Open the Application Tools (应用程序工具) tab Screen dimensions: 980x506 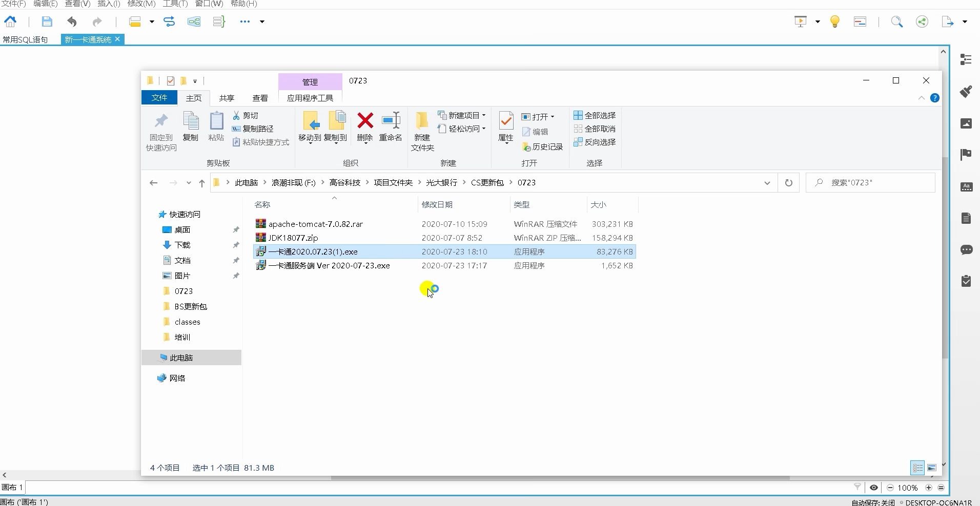click(310, 98)
